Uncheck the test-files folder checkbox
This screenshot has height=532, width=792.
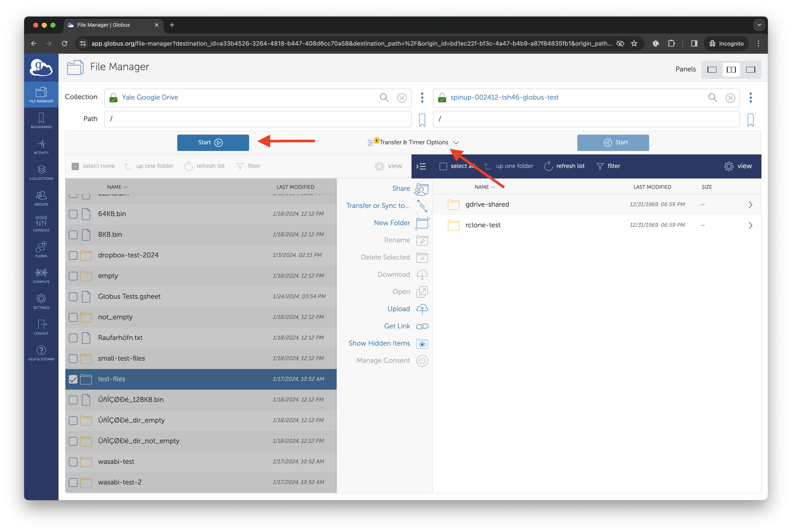click(73, 379)
